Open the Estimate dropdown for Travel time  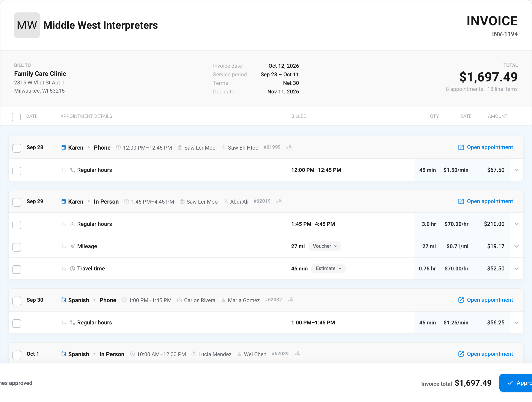point(328,269)
